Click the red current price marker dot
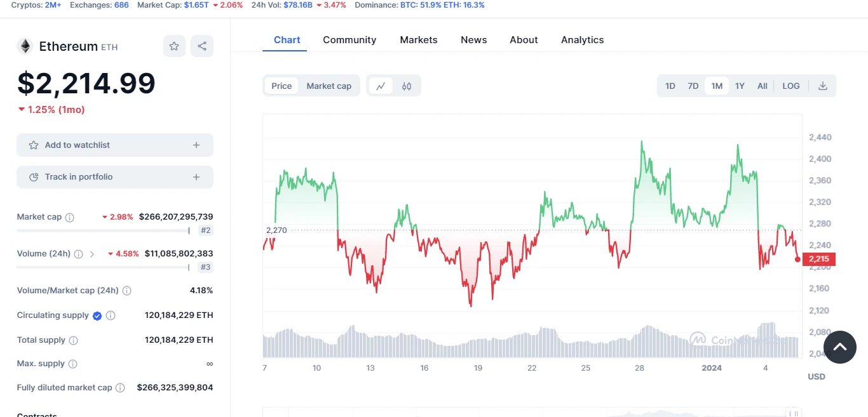 797,259
